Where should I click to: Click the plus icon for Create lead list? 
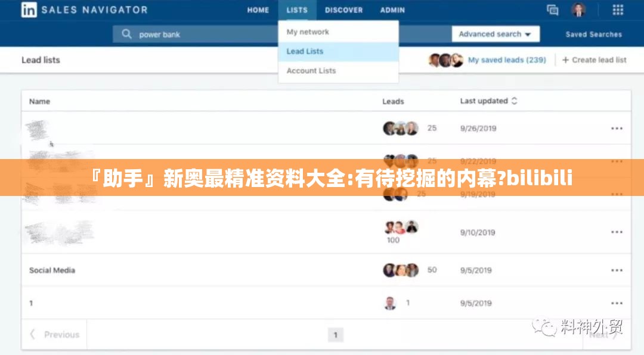(565, 60)
